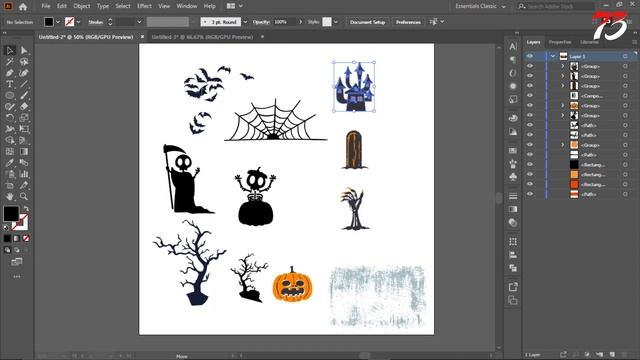Image resolution: width=640 pixels, height=360 pixels.
Task: Open the Window menu
Action: [187, 6]
